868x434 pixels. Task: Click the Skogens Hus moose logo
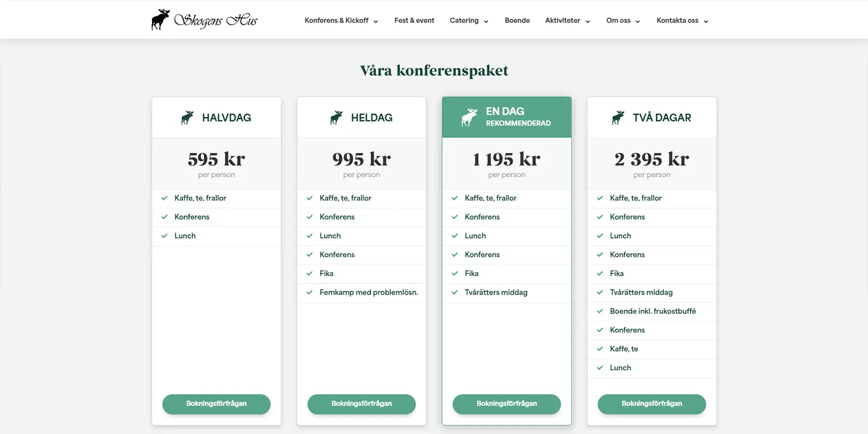(204, 20)
